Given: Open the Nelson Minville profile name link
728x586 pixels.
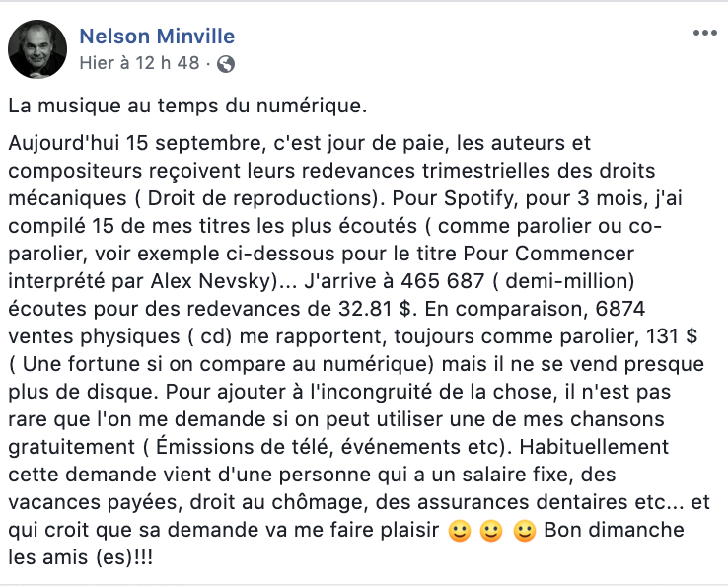Looking at the screenshot, I should 157,37.
